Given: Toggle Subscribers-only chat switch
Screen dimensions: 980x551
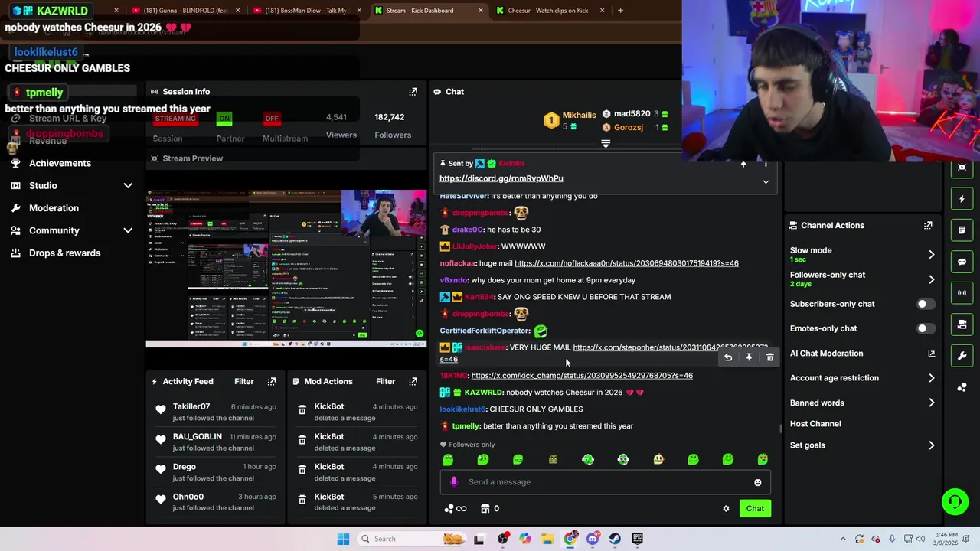Looking at the screenshot, I should pos(926,304).
